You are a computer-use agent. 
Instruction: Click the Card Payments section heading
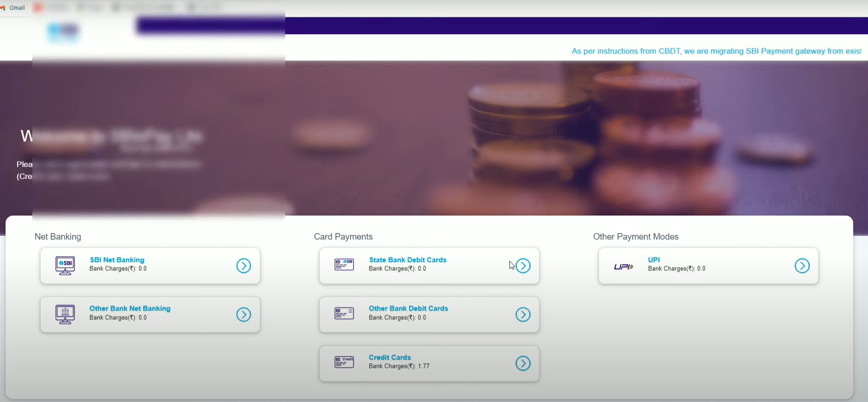click(343, 237)
